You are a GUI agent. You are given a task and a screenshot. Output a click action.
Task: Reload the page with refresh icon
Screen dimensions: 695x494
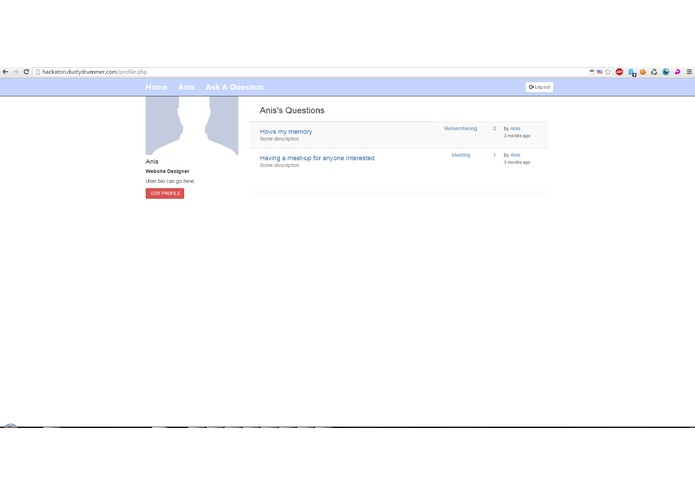coord(26,72)
